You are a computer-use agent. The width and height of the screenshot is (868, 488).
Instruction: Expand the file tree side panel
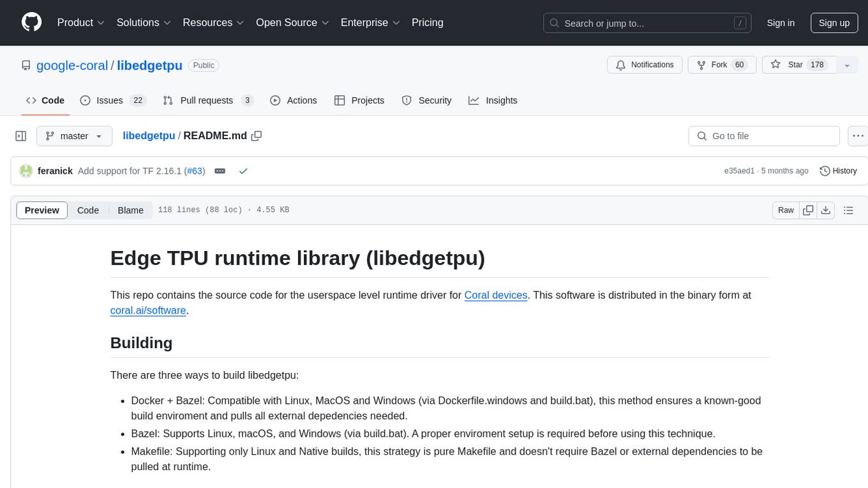(21, 136)
